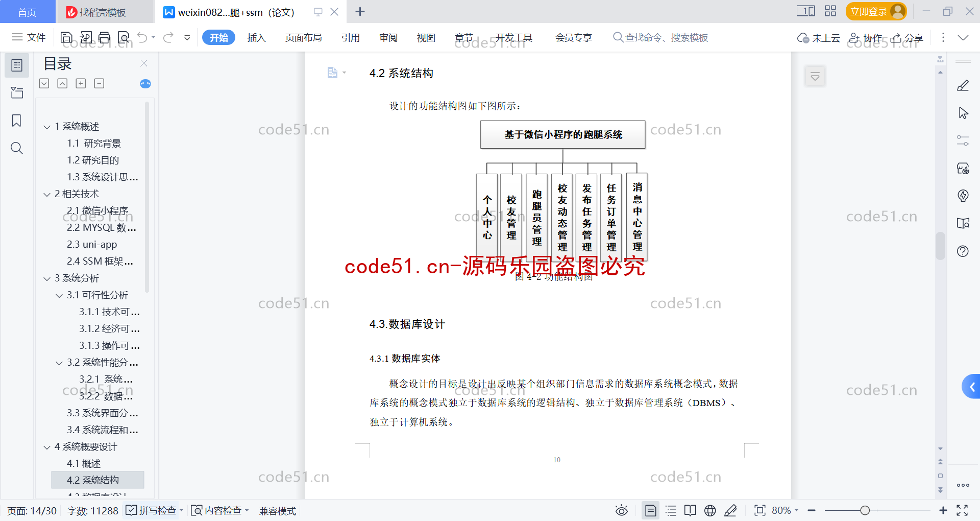Enter full screen mode icon
The width and height of the screenshot is (980, 521).
tap(962, 510)
